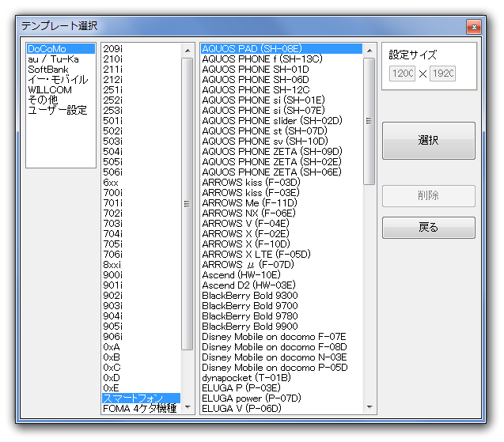Pick WILLCOM from the carrier list

click(61, 90)
